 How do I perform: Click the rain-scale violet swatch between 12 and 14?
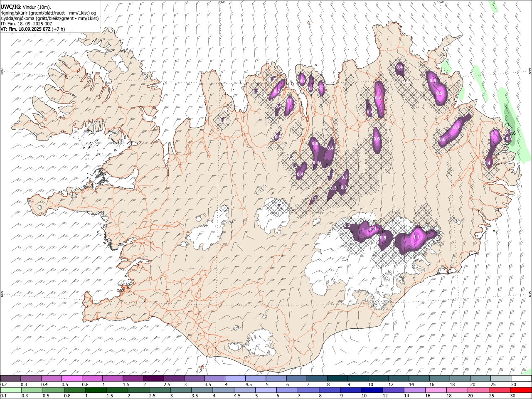(x=393, y=390)
